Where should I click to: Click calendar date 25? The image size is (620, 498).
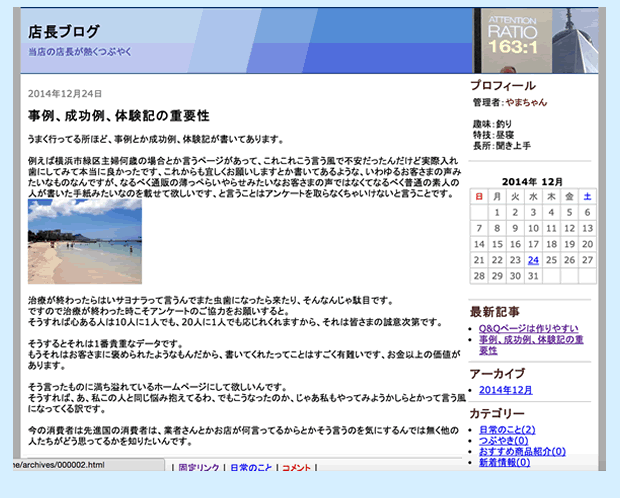point(551,260)
